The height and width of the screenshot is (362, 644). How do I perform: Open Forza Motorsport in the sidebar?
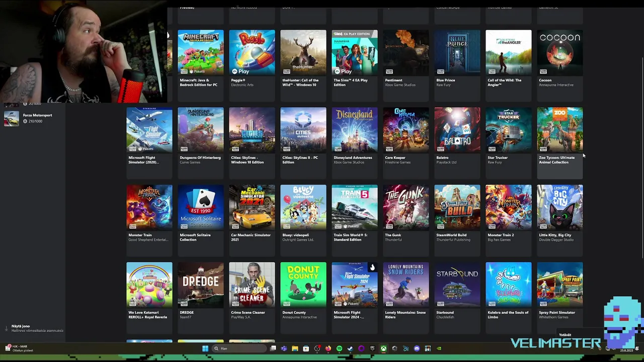(33, 118)
